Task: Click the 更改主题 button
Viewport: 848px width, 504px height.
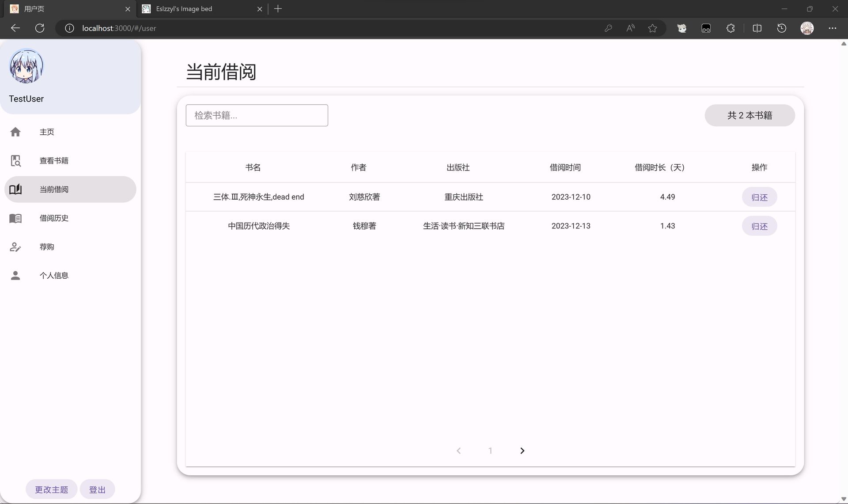Action: (x=51, y=489)
